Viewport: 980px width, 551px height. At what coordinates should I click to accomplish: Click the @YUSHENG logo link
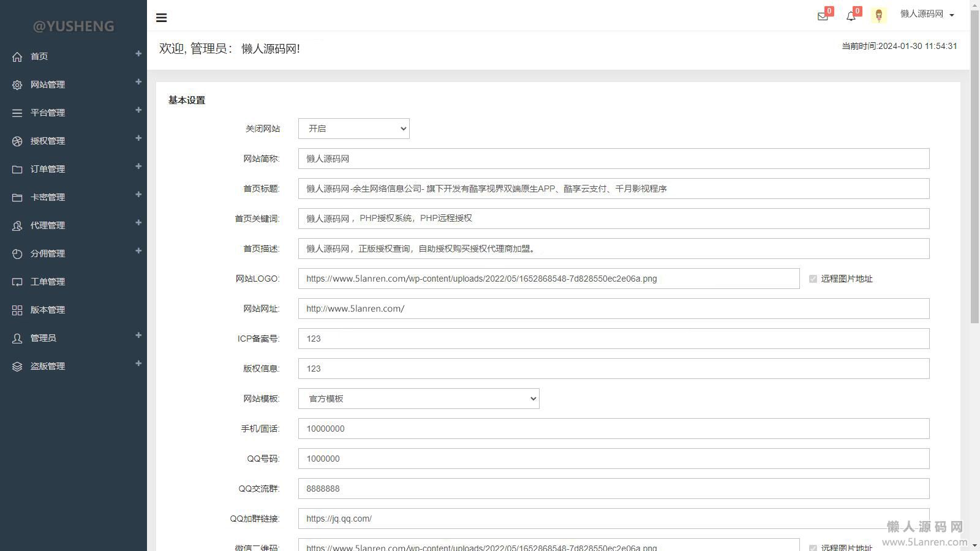pos(73,26)
